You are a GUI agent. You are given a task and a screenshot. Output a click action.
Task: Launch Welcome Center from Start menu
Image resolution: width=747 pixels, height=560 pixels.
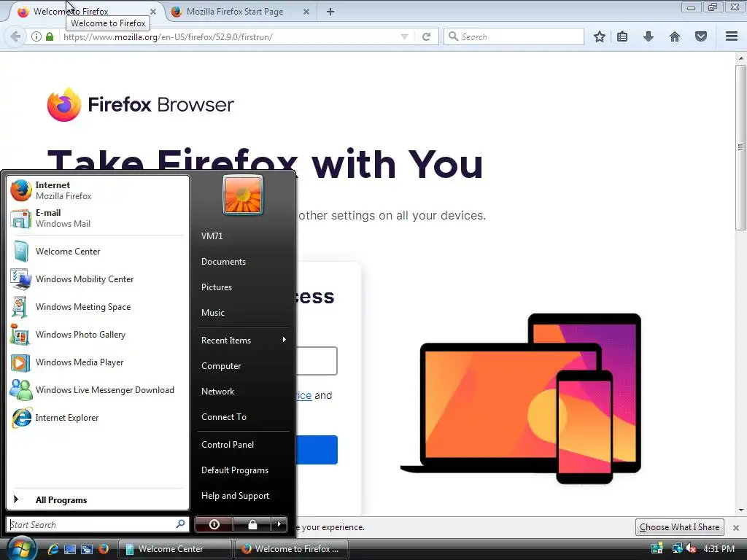[x=98, y=252]
